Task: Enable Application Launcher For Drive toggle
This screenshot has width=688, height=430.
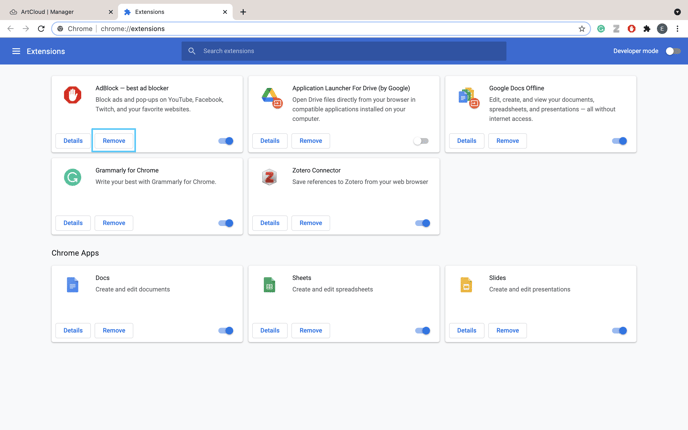Action: [x=421, y=141]
